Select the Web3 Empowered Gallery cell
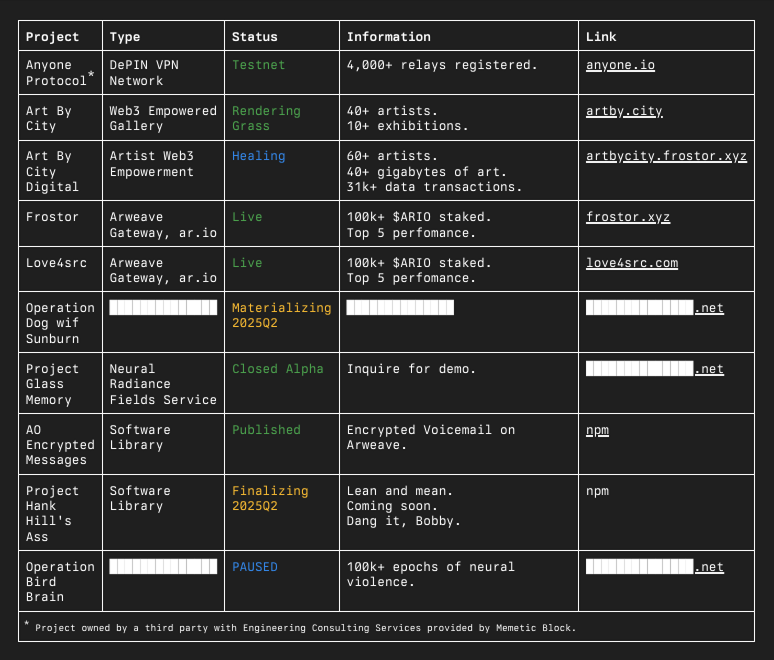The height and width of the screenshot is (660, 774). 163,118
